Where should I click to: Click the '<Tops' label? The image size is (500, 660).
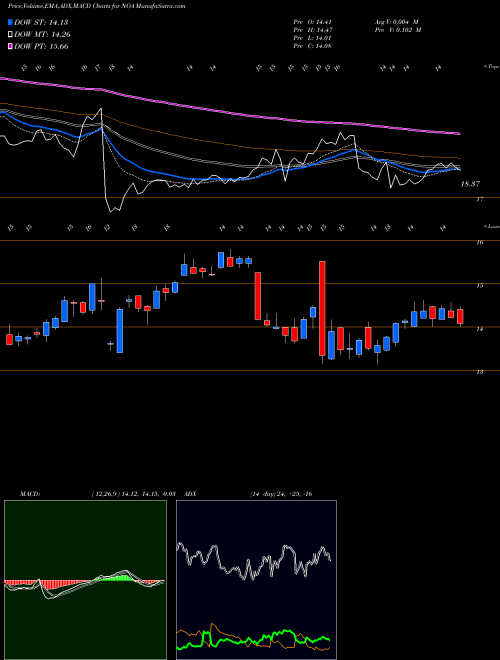(x=492, y=67)
